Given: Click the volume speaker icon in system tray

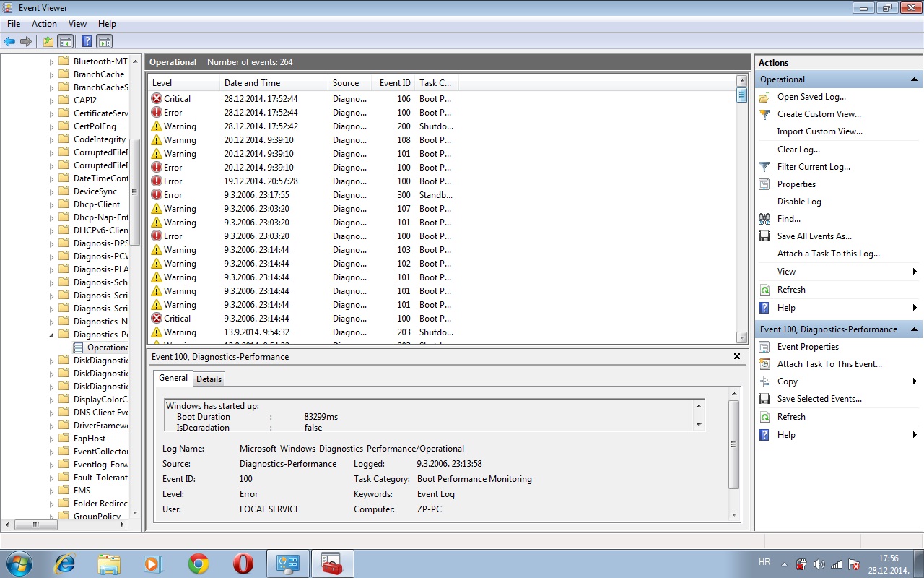Looking at the screenshot, I should click(819, 564).
